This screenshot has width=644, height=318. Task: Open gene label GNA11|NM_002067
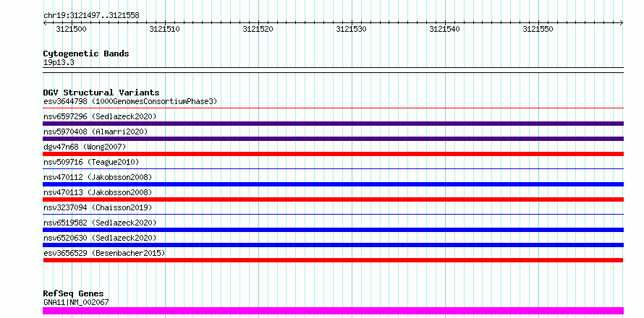coord(76,302)
